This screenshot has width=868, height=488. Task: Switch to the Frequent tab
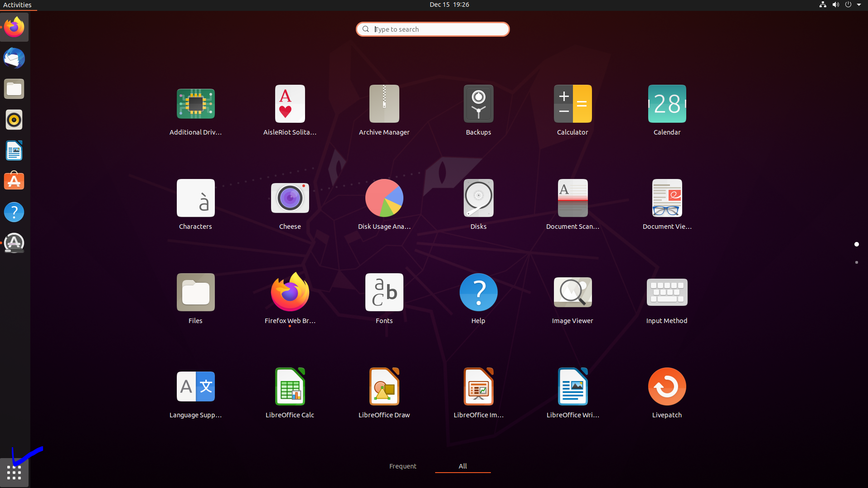402,466
